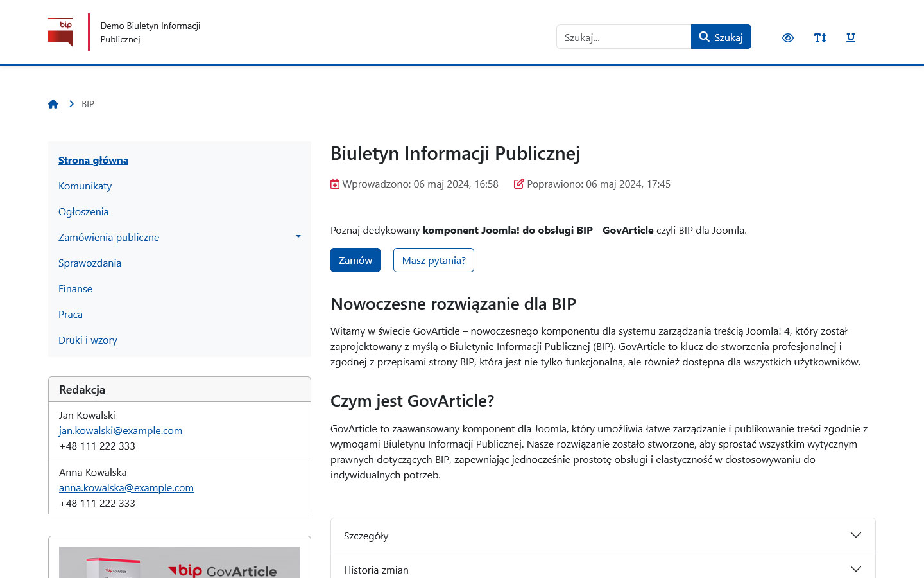Open Anna Kowalska's email link
Image resolution: width=924 pixels, height=578 pixels.
tap(126, 487)
